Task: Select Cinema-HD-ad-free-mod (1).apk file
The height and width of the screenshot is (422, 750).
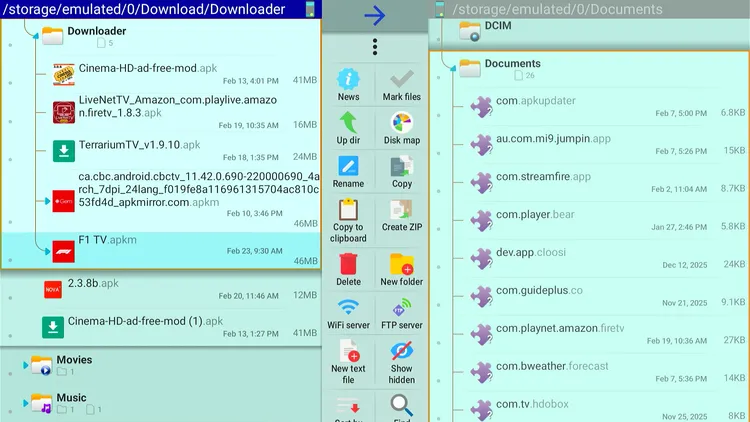Action: click(161, 327)
